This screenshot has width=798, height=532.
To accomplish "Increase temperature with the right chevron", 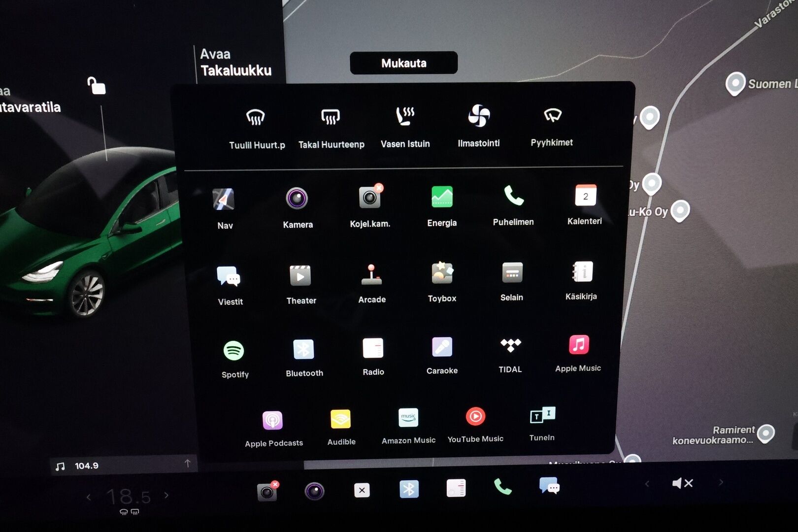I will tap(166, 496).
